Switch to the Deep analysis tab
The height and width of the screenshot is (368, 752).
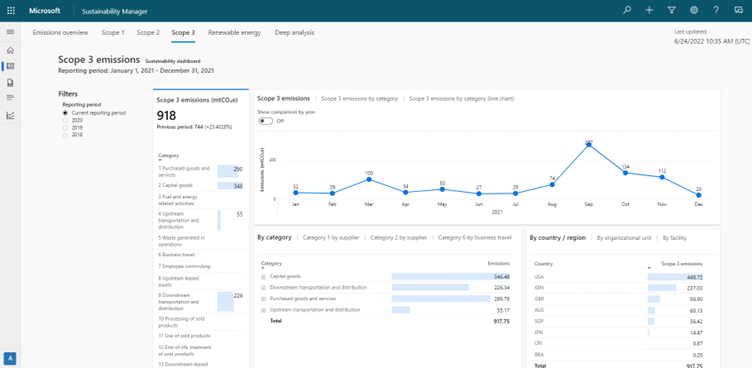(294, 33)
